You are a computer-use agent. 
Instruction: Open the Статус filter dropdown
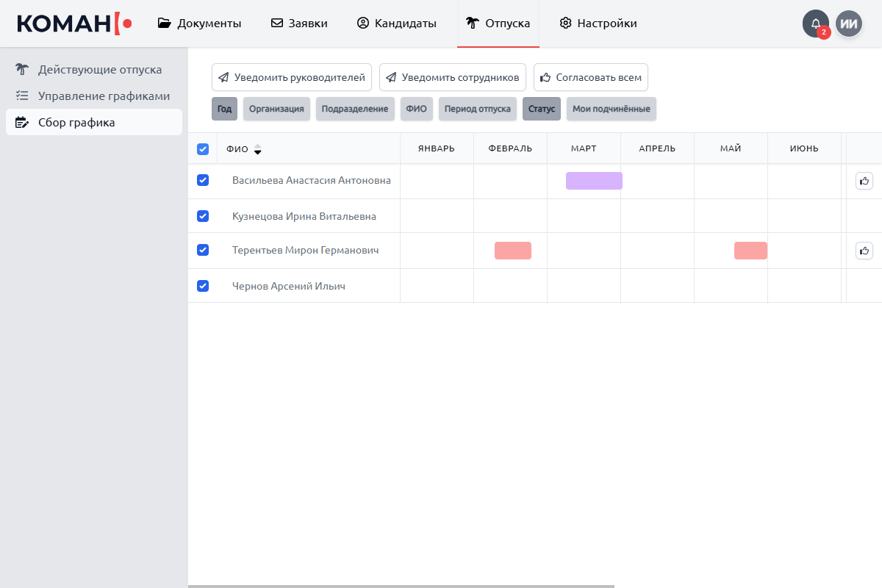541,109
